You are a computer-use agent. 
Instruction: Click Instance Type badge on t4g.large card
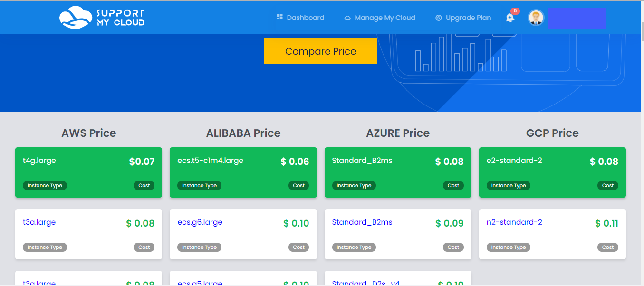tap(45, 185)
